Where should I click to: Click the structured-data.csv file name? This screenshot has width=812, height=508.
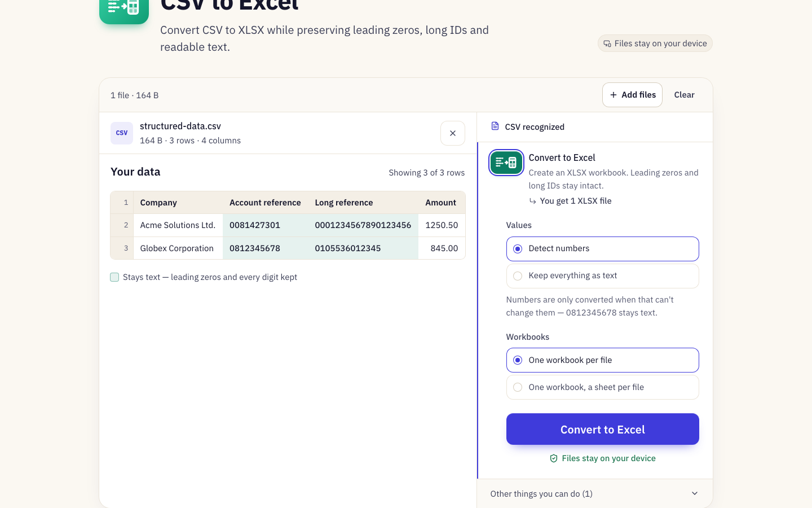[180, 126]
